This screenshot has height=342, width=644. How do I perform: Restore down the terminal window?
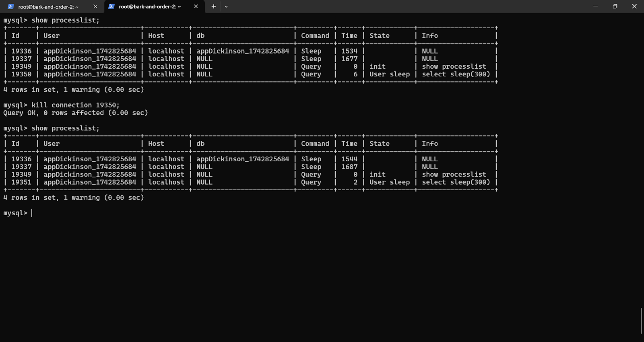pyautogui.click(x=615, y=6)
